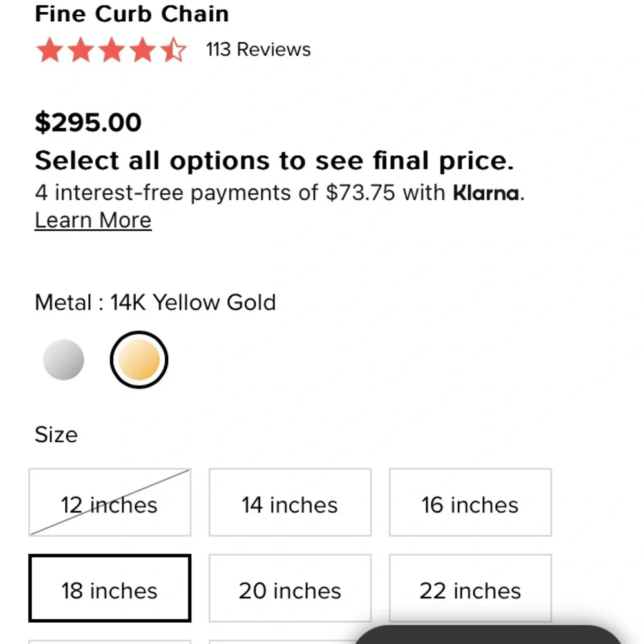Open the 113 Reviews link

pyautogui.click(x=258, y=49)
